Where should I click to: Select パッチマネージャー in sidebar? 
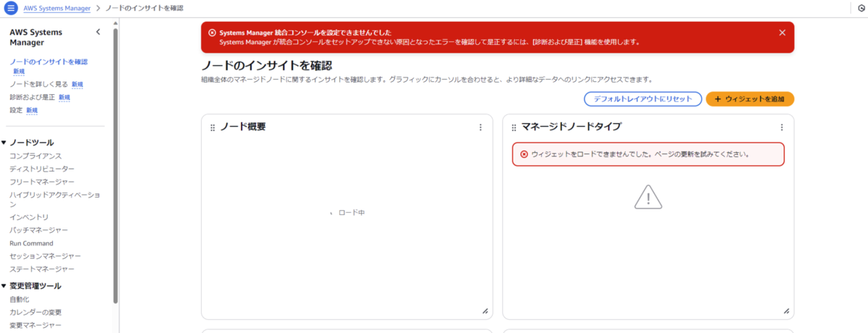39,230
